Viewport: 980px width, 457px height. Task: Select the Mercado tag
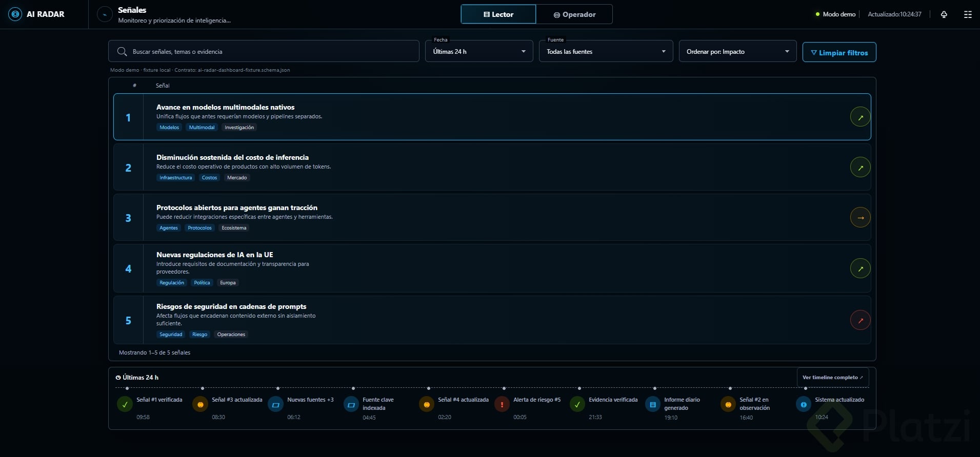(237, 178)
